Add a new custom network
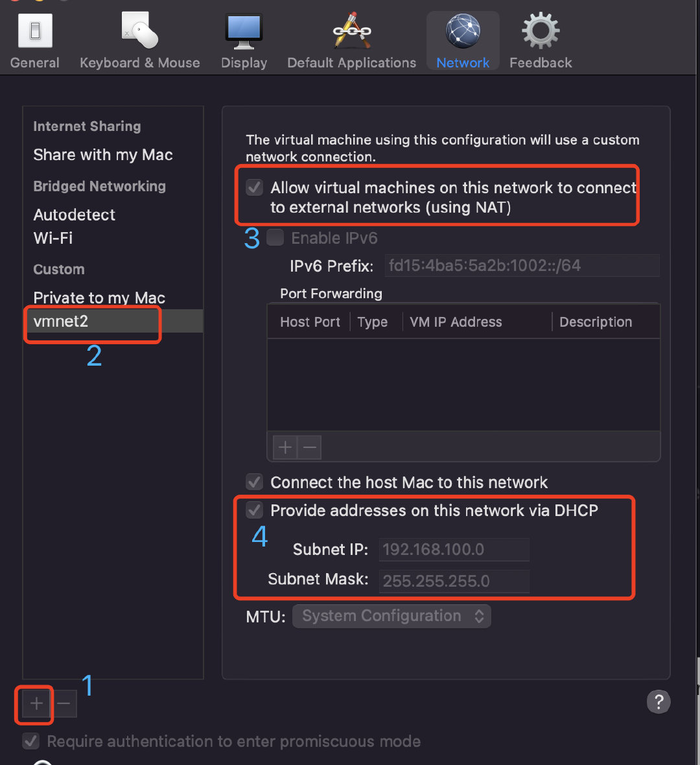This screenshot has height=765, width=700. pyautogui.click(x=36, y=703)
